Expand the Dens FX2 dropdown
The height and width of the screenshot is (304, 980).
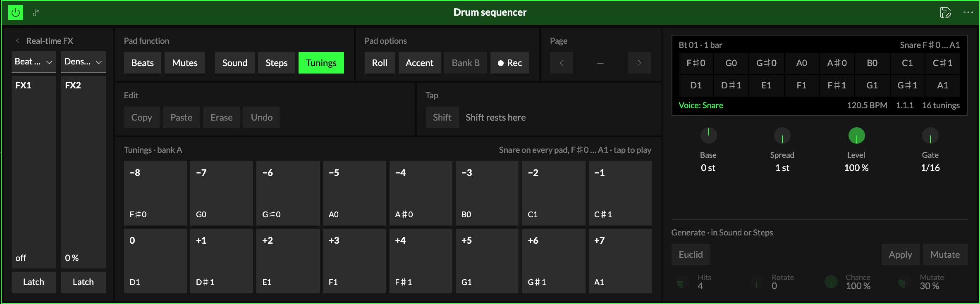[84, 62]
